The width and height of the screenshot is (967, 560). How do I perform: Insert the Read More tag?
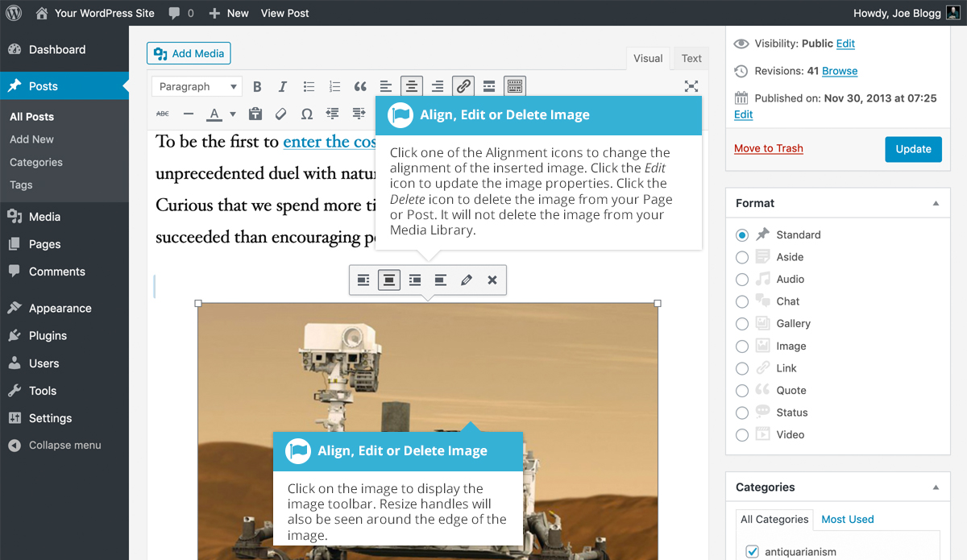[489, 86]
